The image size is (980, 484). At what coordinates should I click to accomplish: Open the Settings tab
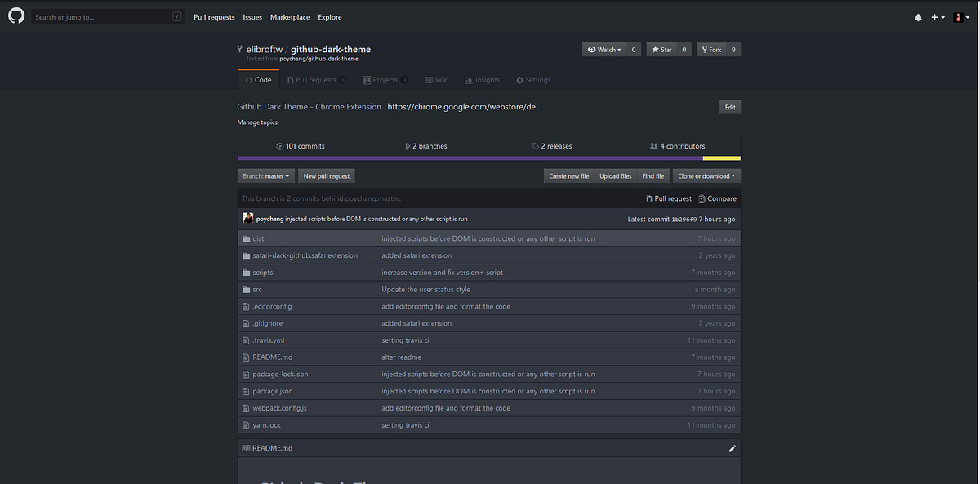coord(533,80)
